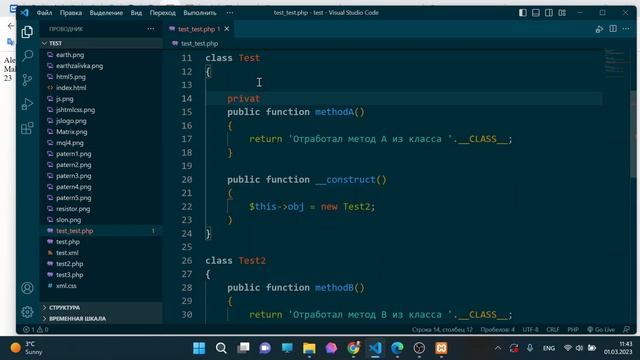Open Run and Debug view

(27, 104)
